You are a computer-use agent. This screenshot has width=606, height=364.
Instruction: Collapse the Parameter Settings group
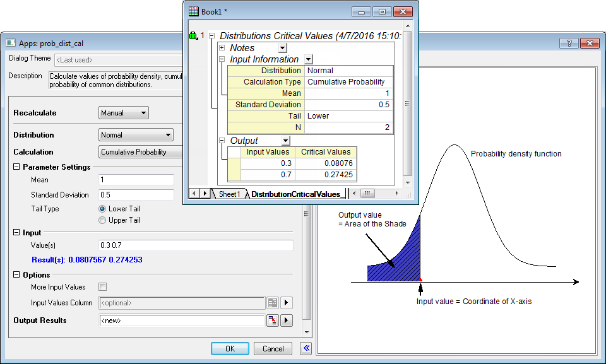point(16,167)
